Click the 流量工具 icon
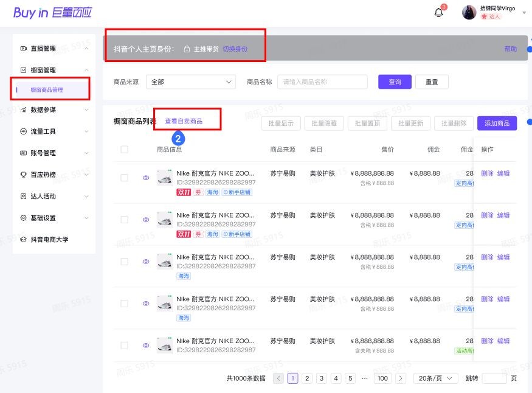Image resolution: width=532 pixels, height=393 pixels. tap(24, 131)
